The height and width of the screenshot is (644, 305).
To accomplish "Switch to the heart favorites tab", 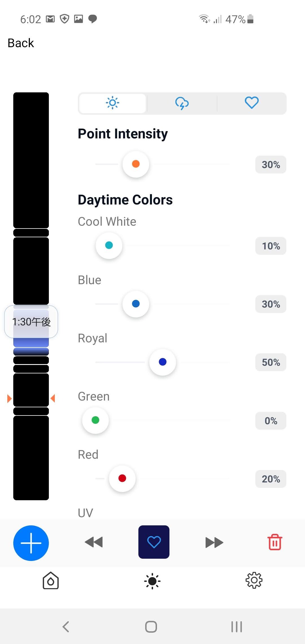I will [x=252, y=103].
